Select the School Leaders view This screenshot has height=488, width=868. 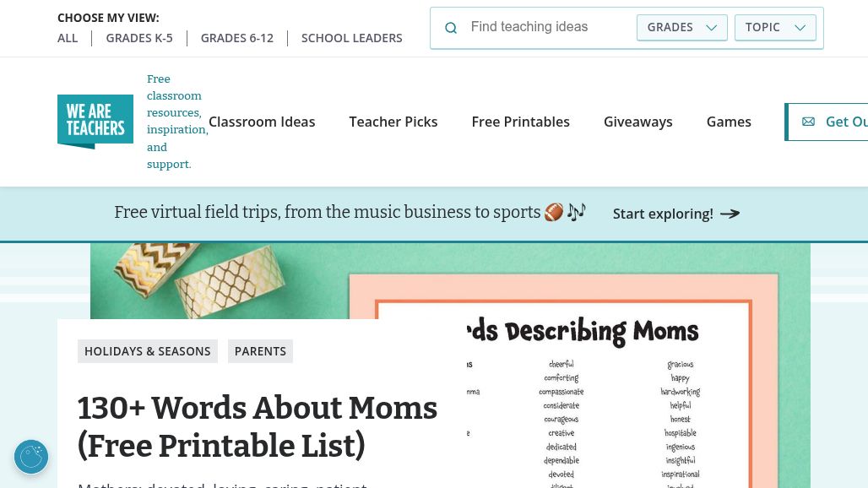tap(352, 38)
